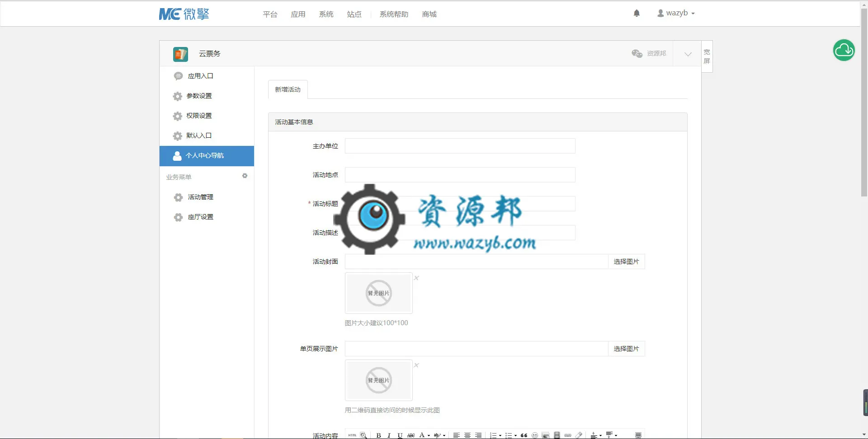Click the 单页展示图片 path field
The width and height of the screenshot is (868, 439).
click(x=476, y=349)
